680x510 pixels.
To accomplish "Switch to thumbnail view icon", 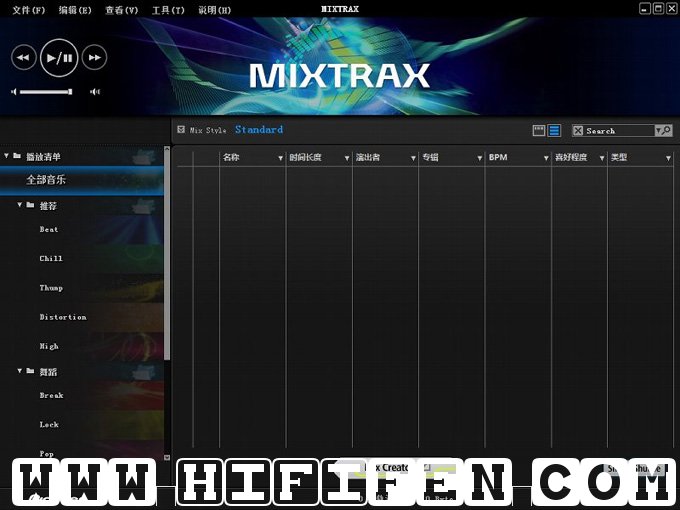I will coord(539,130).
